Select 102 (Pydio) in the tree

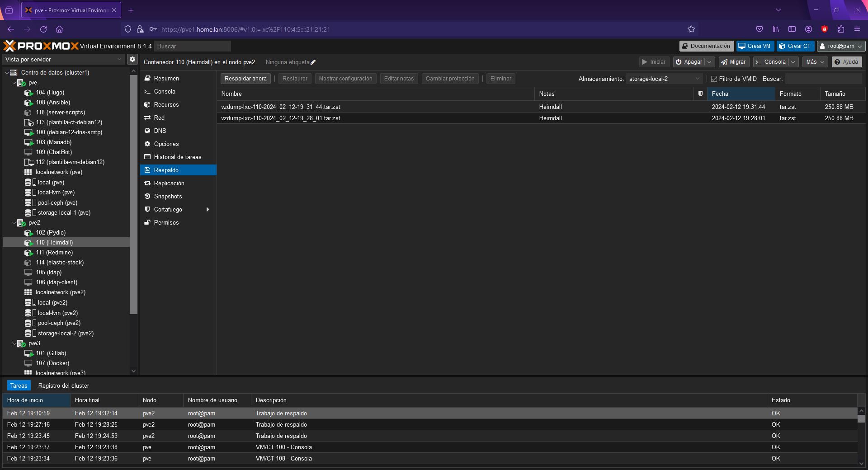[x=66, y=233]
